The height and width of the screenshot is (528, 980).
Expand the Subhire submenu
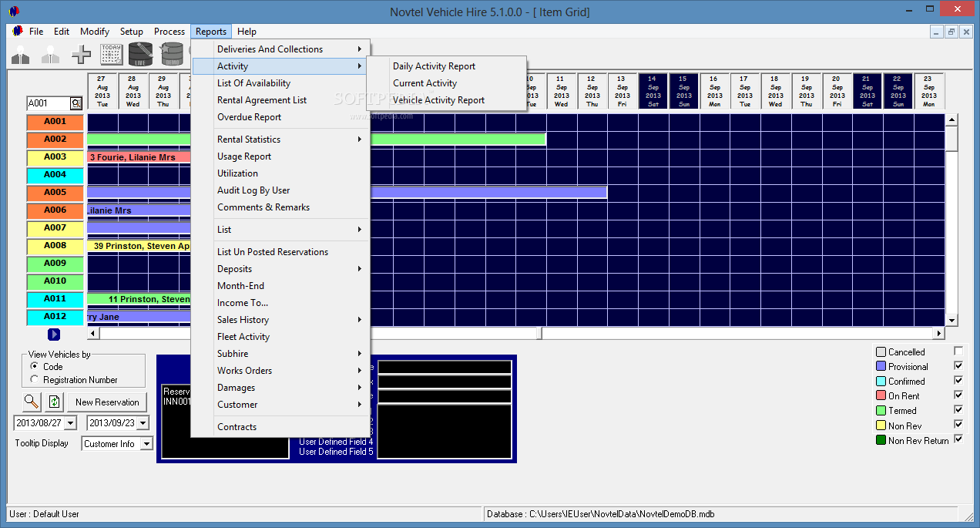(x=280, y=354)
